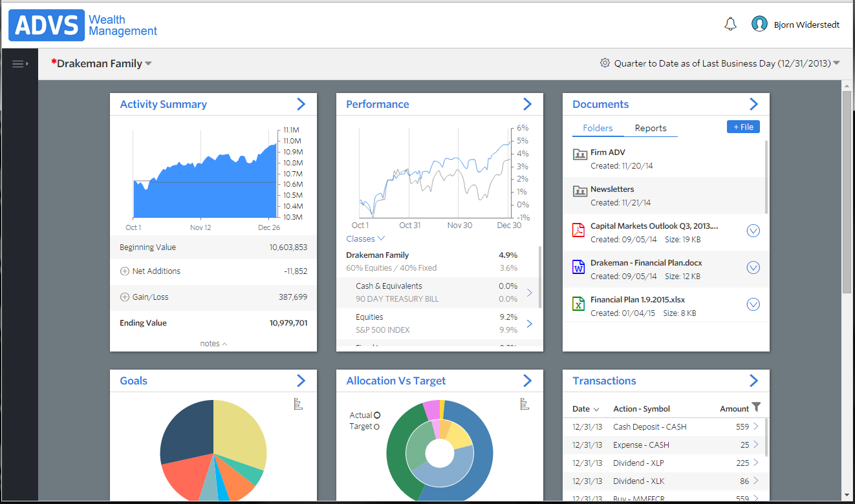855x504 pixels.
Task: Open Allocation Vs Target detail arrow
Action: click(527, 381)
